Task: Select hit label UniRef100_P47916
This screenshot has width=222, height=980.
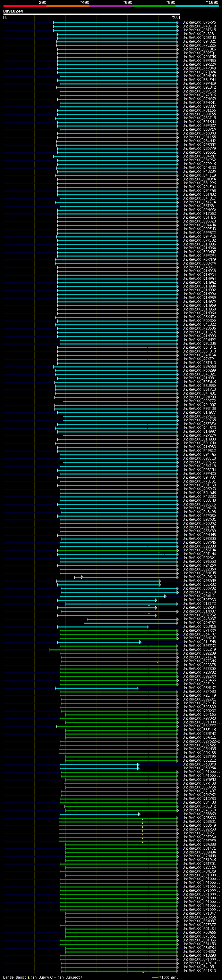Action: point(199,95)
